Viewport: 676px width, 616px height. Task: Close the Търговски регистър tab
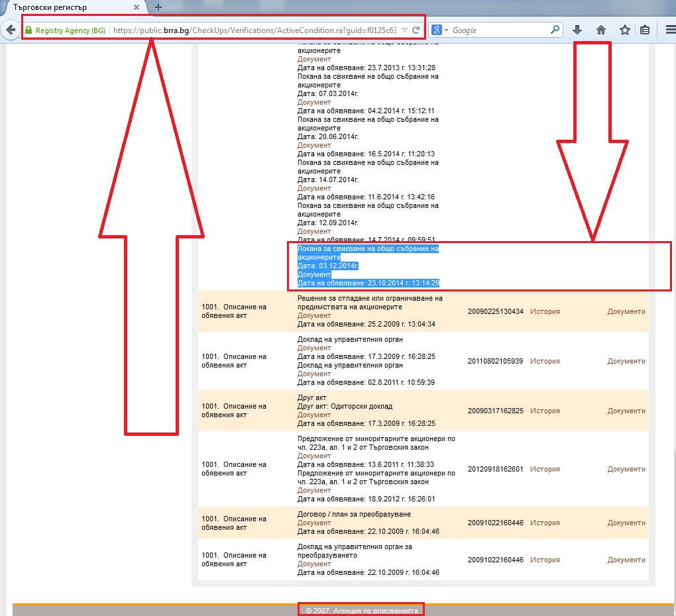pyautogui.click(x=137, y=7)
